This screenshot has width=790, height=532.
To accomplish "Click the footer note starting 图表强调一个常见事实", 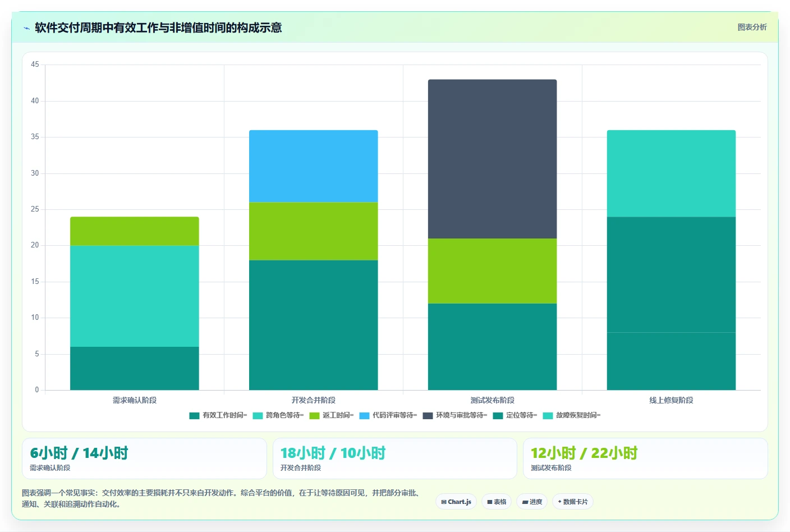I will (221, 498).
